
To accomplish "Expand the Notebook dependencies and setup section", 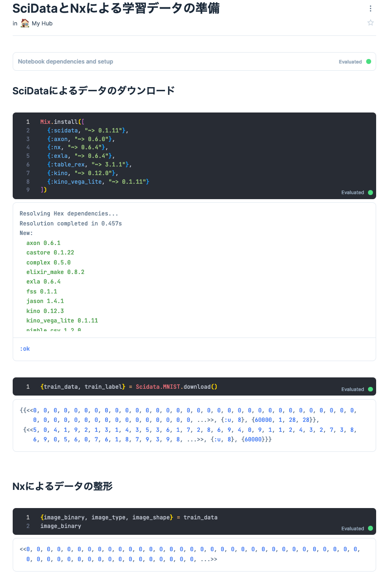I will tap(66, 62).
